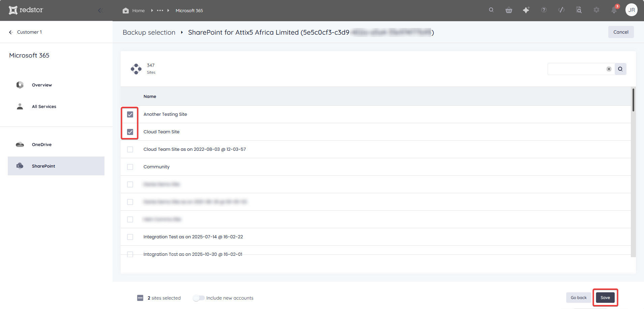644x309 pixels.
Task: Open the notifications bell with badge
Action: 614,9
